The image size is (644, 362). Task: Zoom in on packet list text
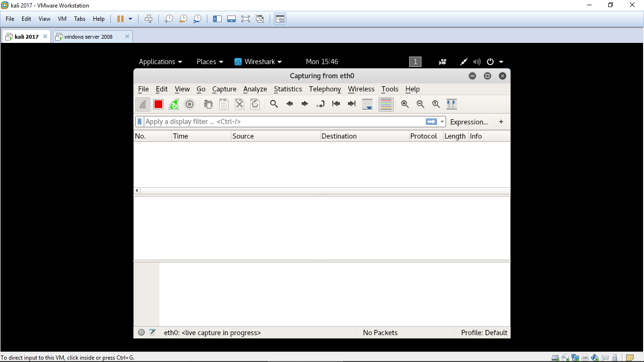tap(405, 104)
